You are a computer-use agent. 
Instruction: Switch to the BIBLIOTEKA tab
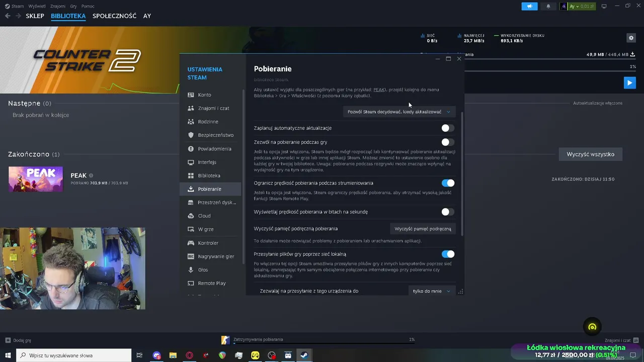[x=68, y=16]
